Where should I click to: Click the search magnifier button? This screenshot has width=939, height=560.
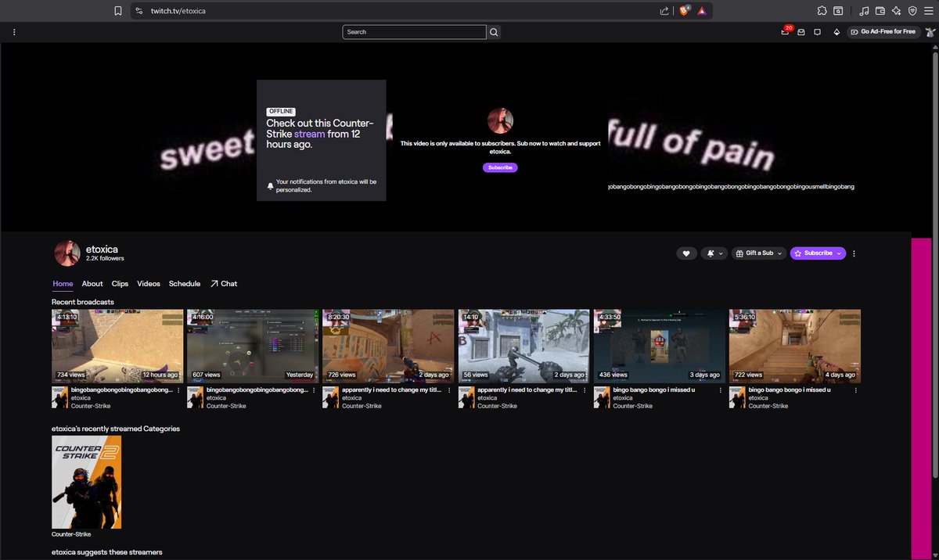pos(494,32)
